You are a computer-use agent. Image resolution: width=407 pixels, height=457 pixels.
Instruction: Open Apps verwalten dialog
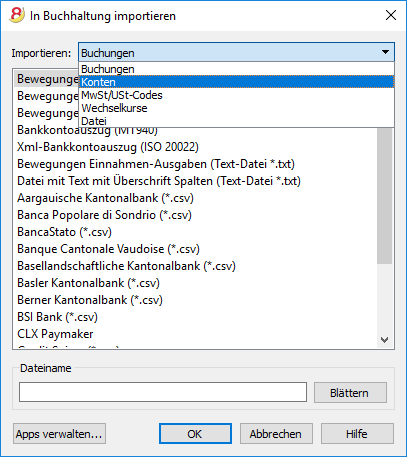(x=59, y=434)
